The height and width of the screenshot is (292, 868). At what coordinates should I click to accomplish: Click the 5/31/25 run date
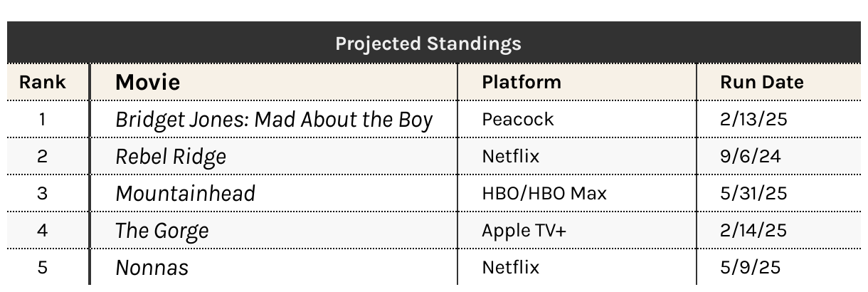[753, 193]
